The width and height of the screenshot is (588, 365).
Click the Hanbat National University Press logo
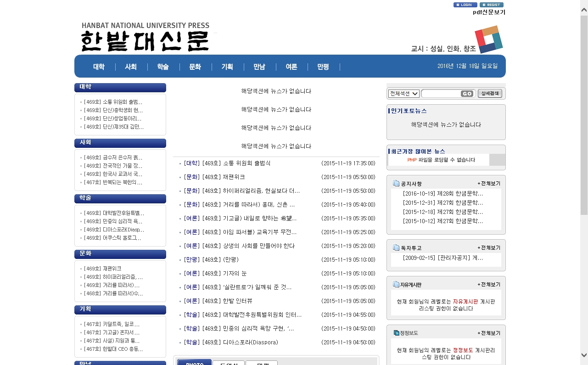click(145, 37)
